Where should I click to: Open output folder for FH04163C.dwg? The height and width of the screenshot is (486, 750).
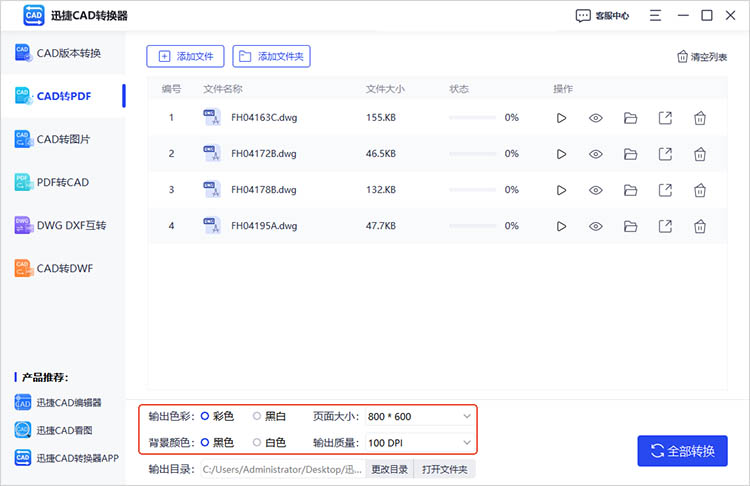coord(630,118)
